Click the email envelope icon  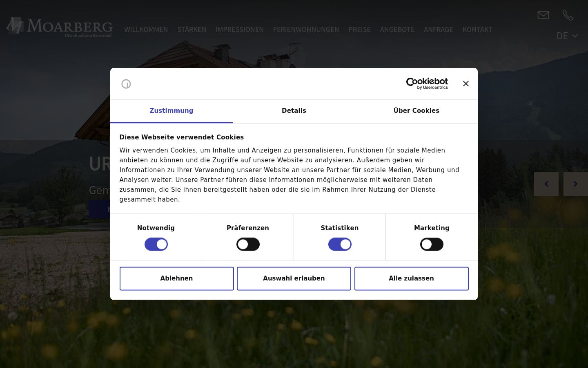[x=543, y=15]
